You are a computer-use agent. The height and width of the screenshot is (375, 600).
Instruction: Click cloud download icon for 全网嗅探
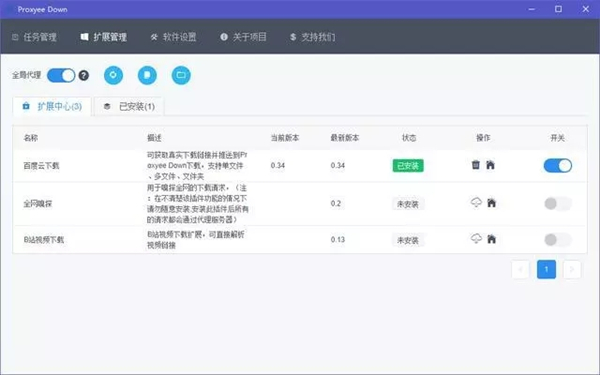(x=476, y=202)
